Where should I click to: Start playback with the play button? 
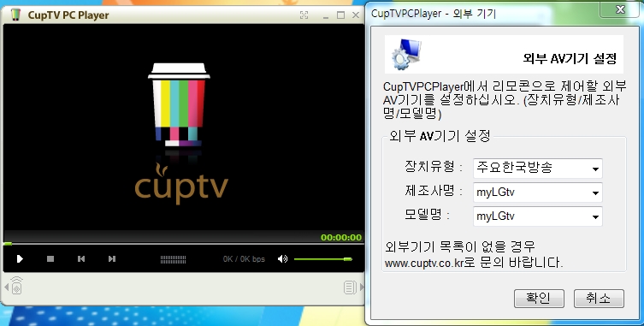20,258
